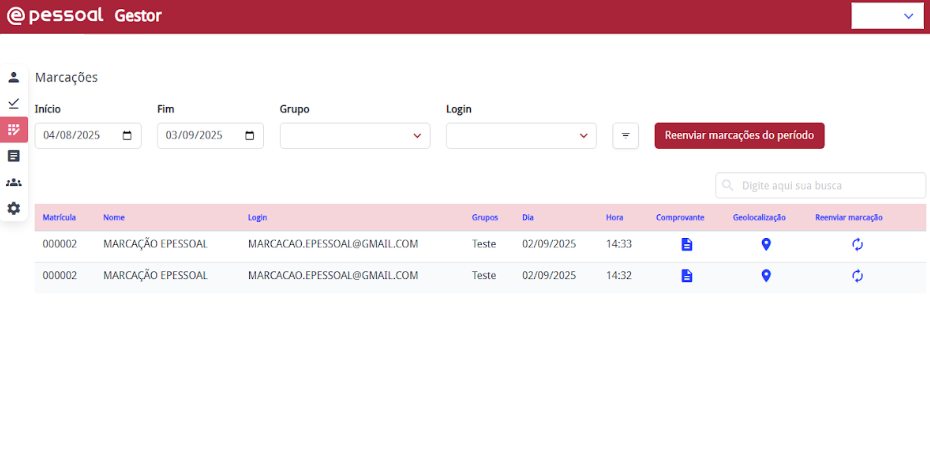Open the groups (people) sidebar icon
This screenshot has height=471, width=930.
[x=14, y=182]
